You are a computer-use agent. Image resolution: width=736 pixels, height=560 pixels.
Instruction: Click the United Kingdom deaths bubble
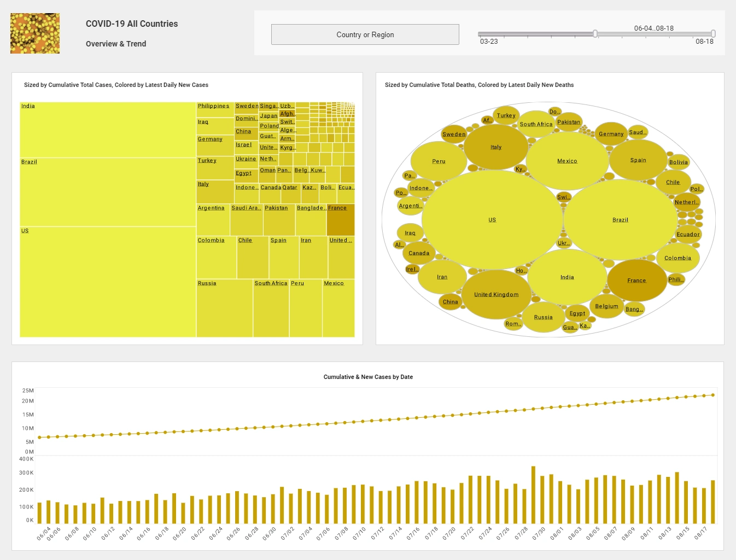(x=496, y=294)
